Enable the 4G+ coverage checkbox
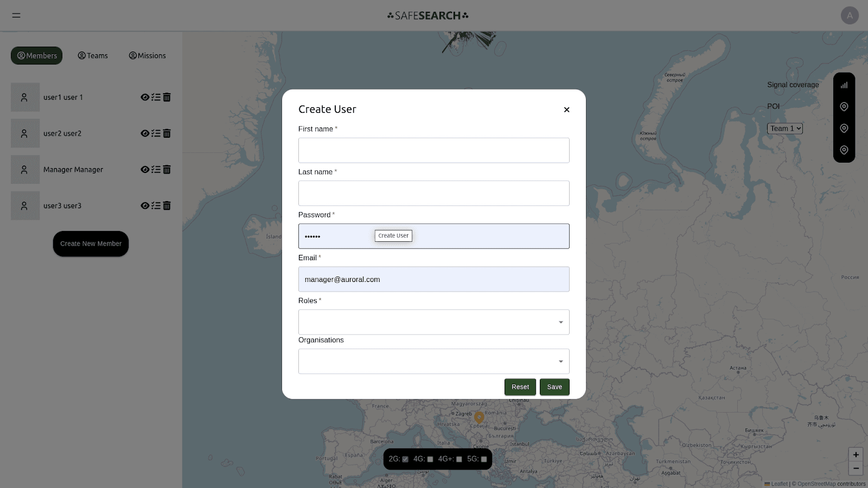The image size is (868, 488). pos(459,459)
